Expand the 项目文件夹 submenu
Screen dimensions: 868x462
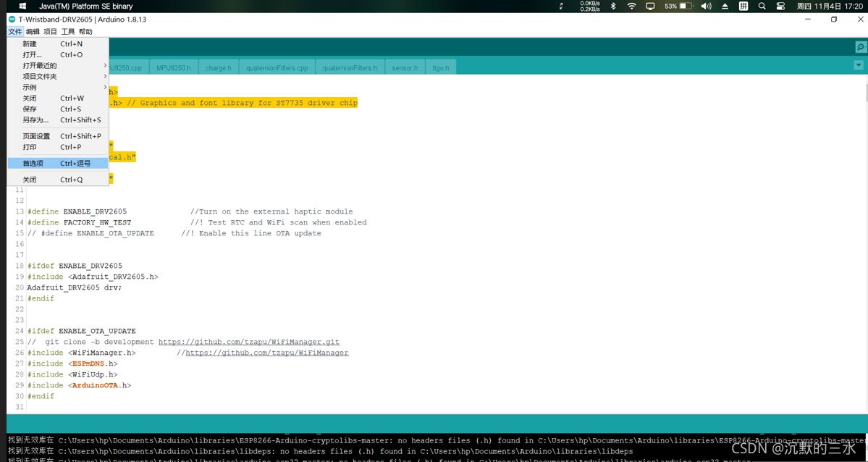58,77
